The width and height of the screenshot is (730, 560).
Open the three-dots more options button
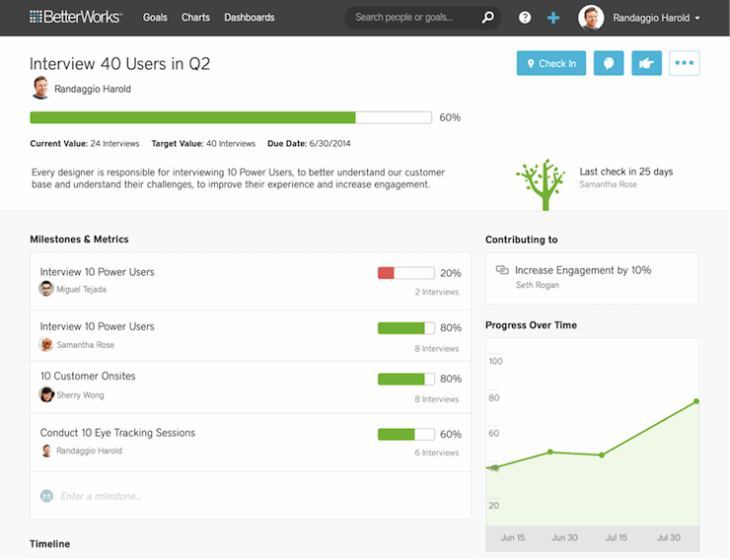(684, 63)
